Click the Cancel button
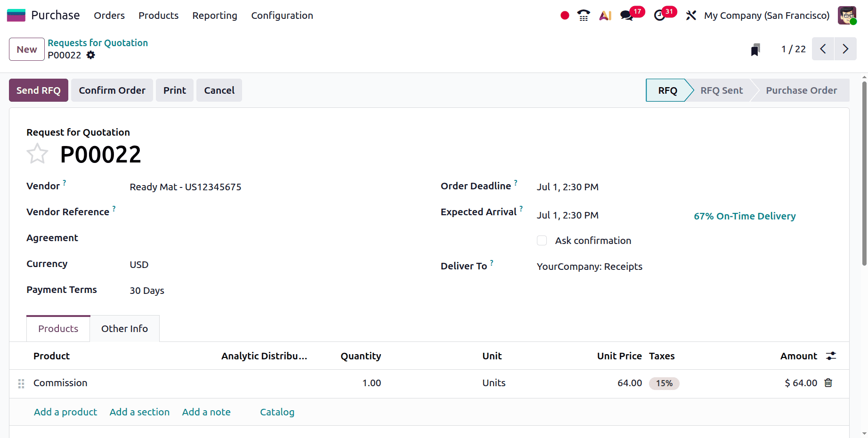The width and height of the screenshot is (868, 438). pyautogui.click(x=219, y=90)
